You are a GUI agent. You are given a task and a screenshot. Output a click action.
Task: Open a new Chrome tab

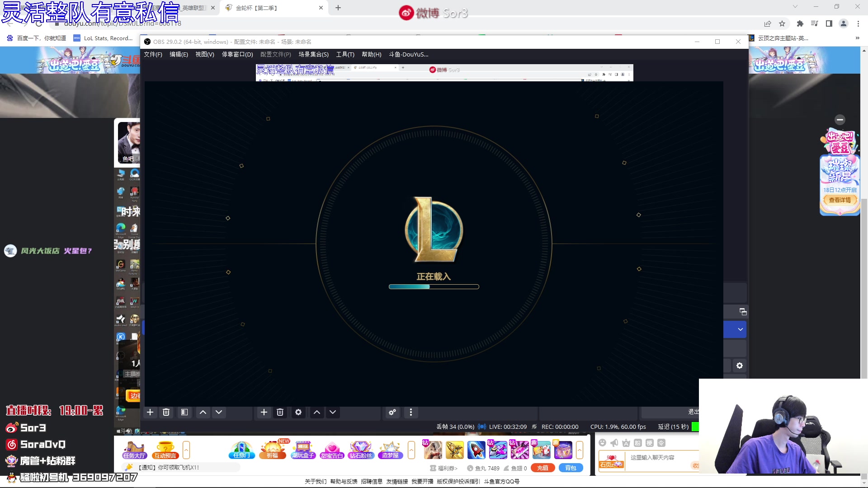pyautogui.click(x=338, y=8)
